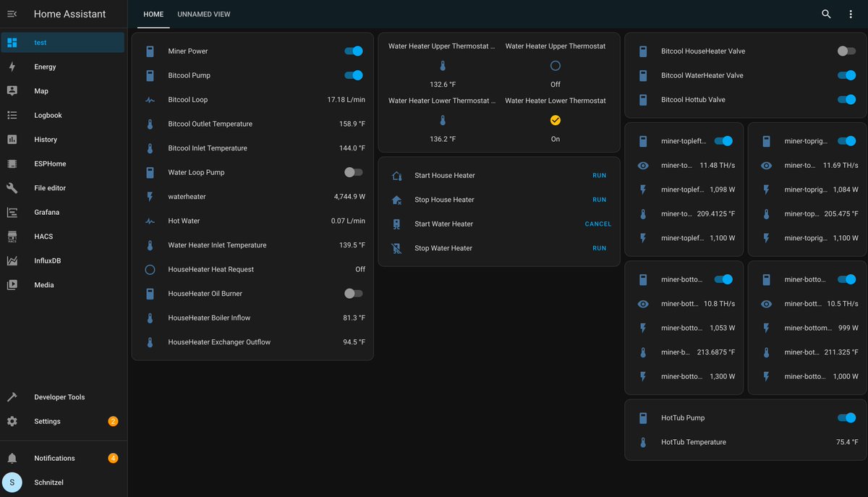Switch to the UNNAMED VIEW tab
868x497 pixels.
click(204, 14)
